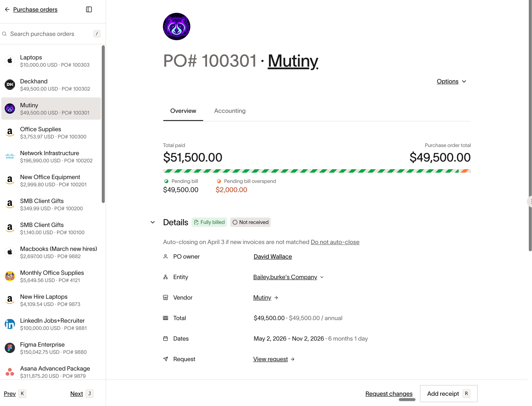Click the Deckhand DH logo icon

[10, 85]
